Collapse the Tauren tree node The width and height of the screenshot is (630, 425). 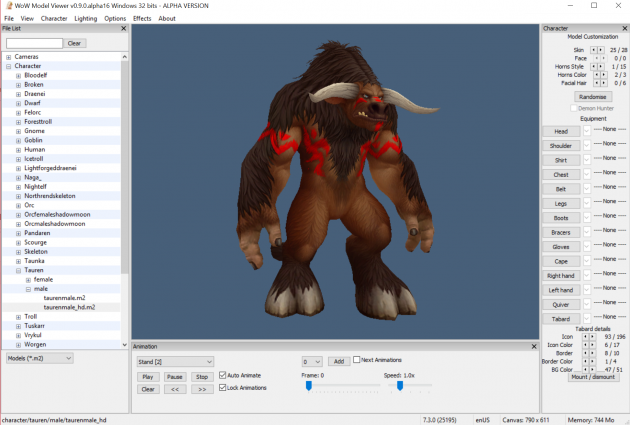click(18, 270)
